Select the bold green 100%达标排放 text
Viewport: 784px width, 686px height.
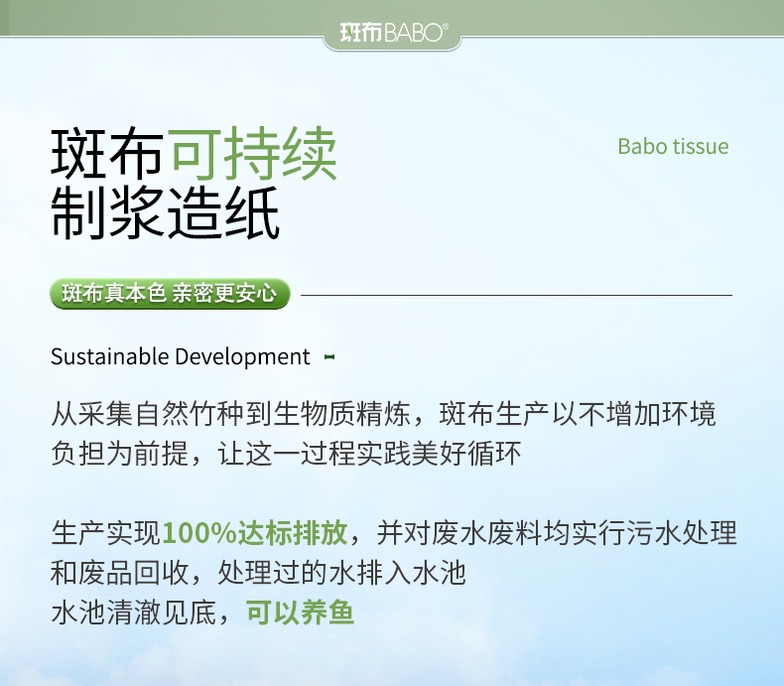click(254, 533)
